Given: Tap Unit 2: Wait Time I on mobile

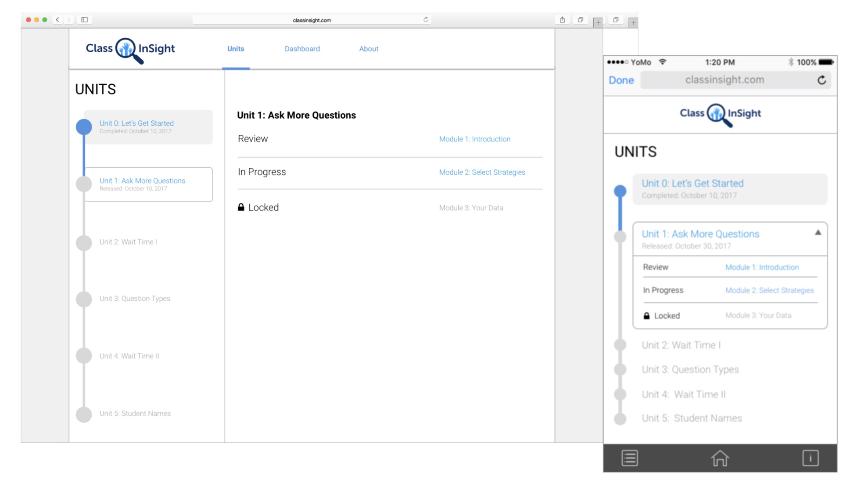Looking at the screenshot, I should pyautogui.click(x=681, y=345).
